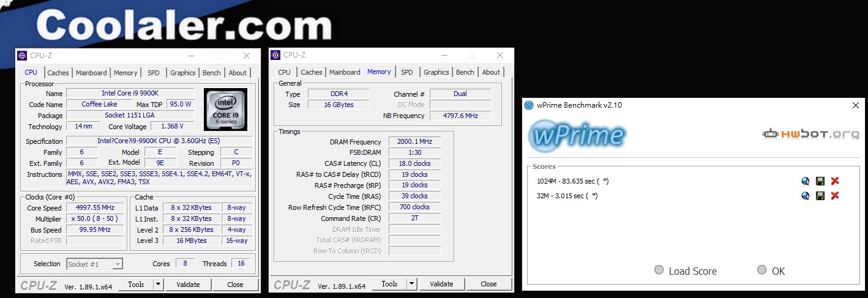The height and width of the screenshot is (298, 868).
Task: Click the Multiplier x 50.0 value
Action: tap(95, 219)
